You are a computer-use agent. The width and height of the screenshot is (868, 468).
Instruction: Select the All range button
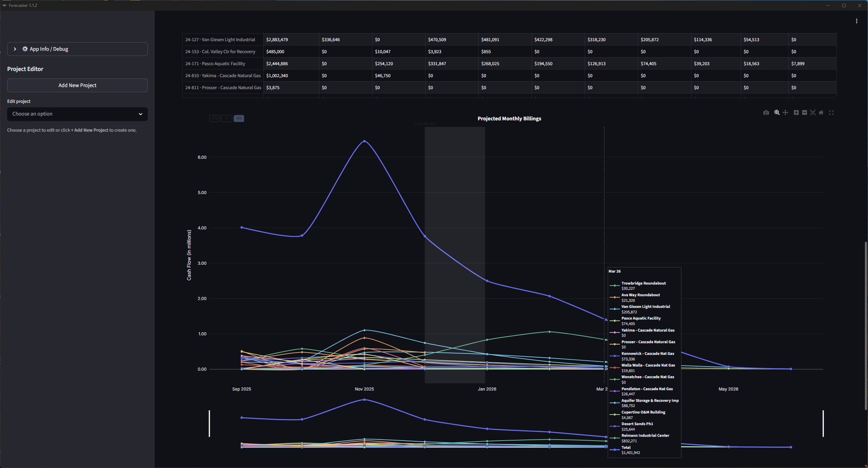(239, 118)
